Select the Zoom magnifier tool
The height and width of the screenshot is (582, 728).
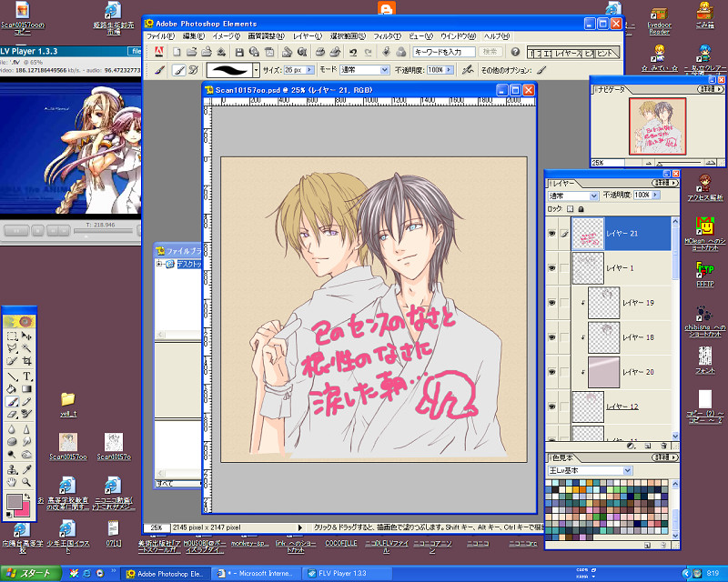[x=26, y=482]
